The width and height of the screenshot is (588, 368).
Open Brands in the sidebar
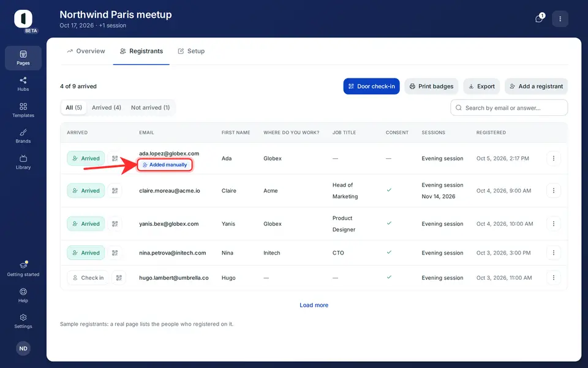click(23, 136)
